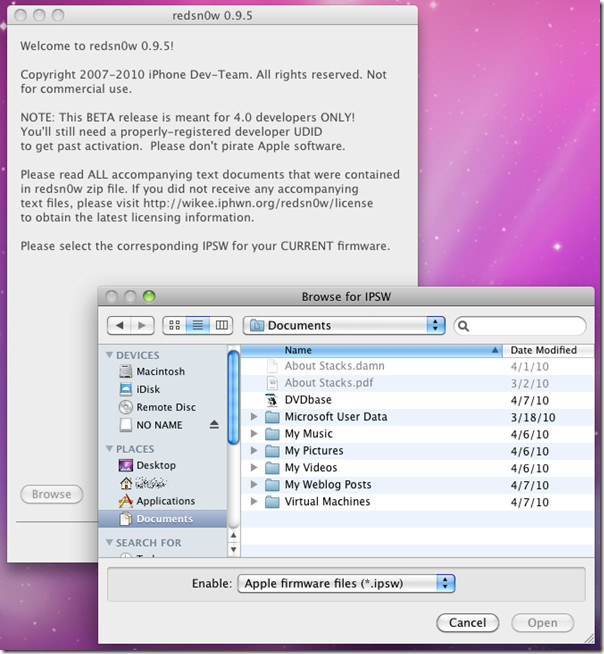Eject the NO NAME volume
This screenshot has height=654, width=604.
tap(214, 425)
